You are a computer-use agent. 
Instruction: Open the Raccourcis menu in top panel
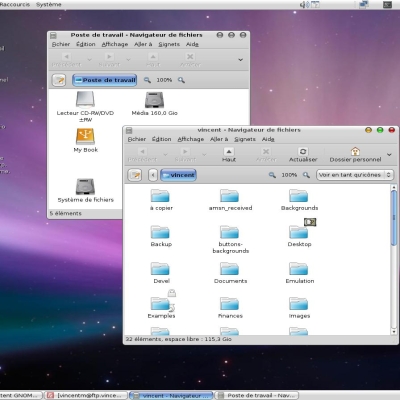[x=15, y=4]
